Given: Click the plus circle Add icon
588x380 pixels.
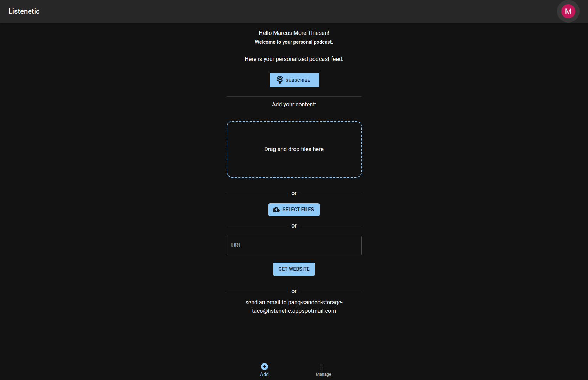Looking at the screenshot, I should [x=264, y=367].
